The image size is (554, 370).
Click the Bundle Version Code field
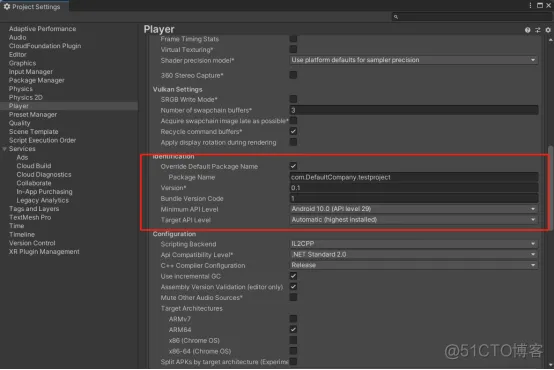(x=414, y=199)
